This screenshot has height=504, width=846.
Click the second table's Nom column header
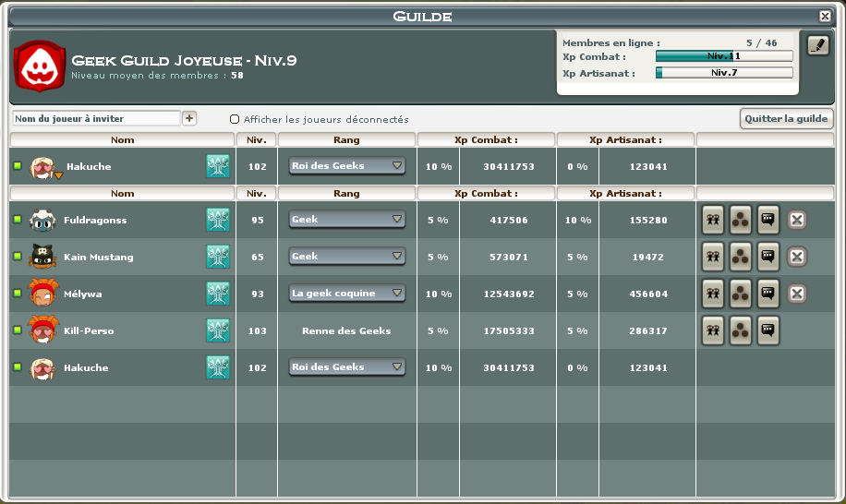pos(122,194)
